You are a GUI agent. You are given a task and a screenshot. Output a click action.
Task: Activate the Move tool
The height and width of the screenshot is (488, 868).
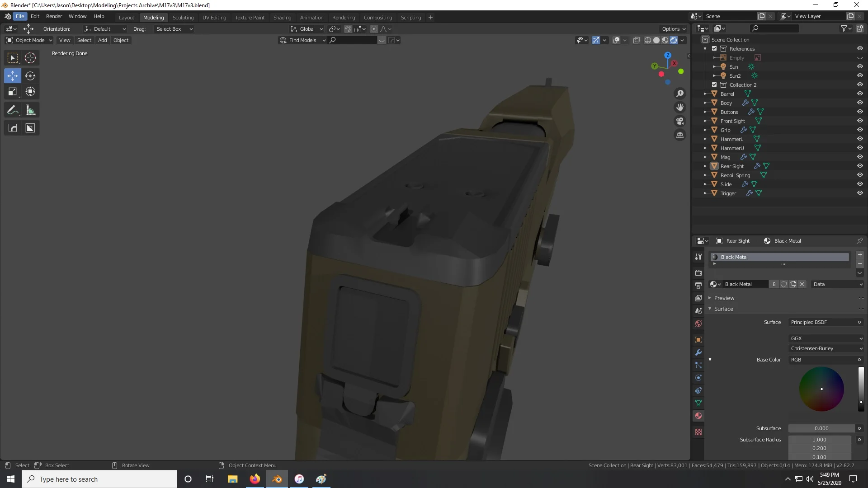coord(13,75)
